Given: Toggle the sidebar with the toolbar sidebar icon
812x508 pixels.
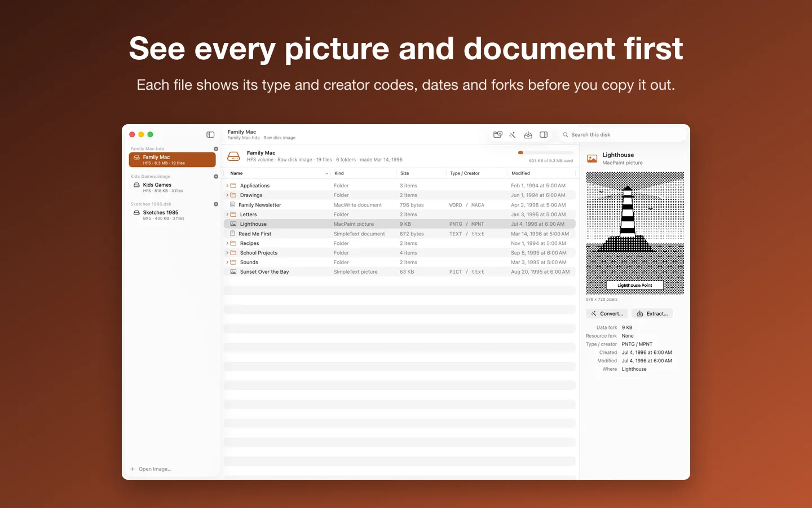Looking at the screenshot, I should pos(210,134).
